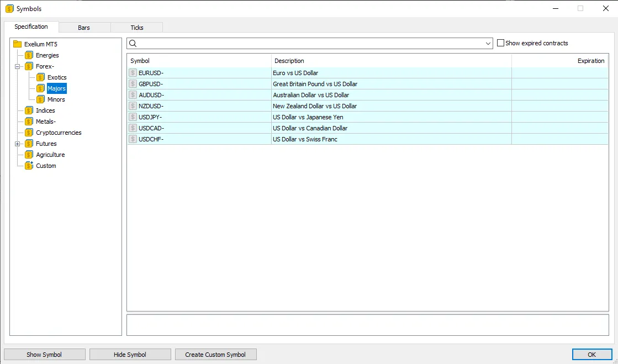Click the Agriculture group icon

(29, 155)
